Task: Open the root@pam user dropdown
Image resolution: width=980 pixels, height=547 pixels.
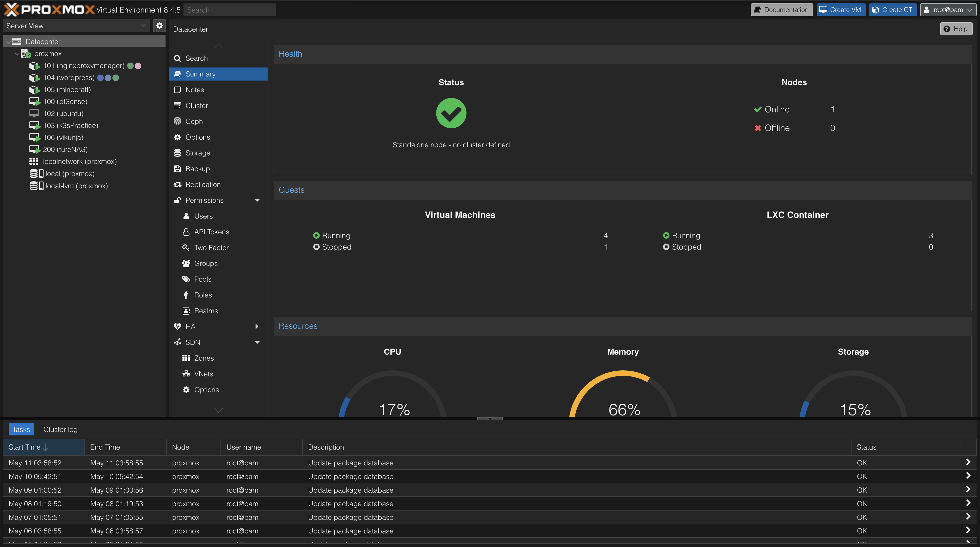Action: (x=948, y=10)
